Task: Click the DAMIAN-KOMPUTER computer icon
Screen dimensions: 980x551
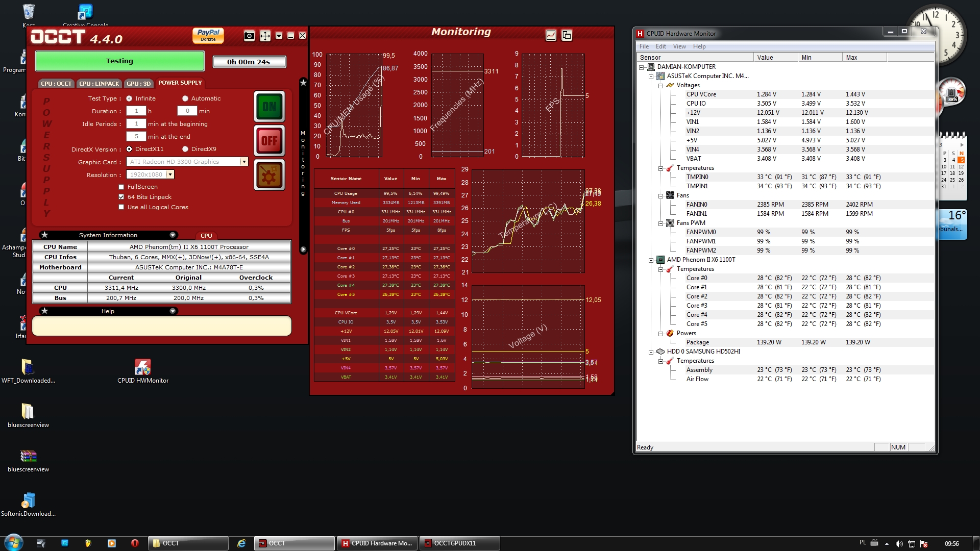Action: point(651,67)
